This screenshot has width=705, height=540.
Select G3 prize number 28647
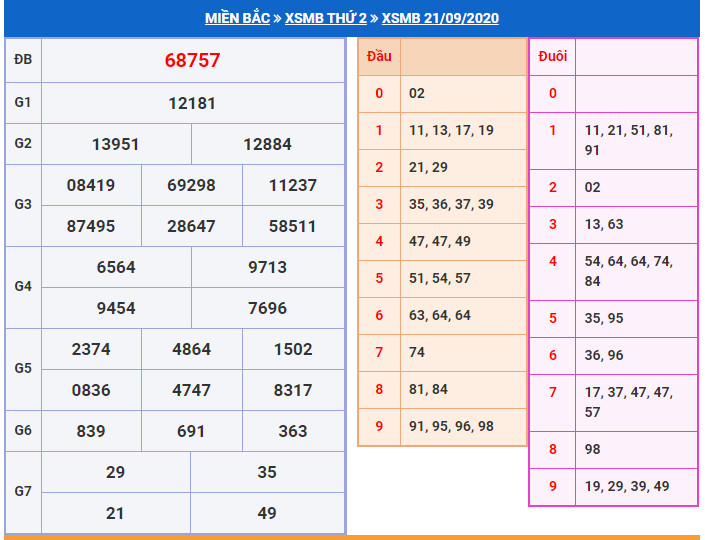tap(192, 226)
